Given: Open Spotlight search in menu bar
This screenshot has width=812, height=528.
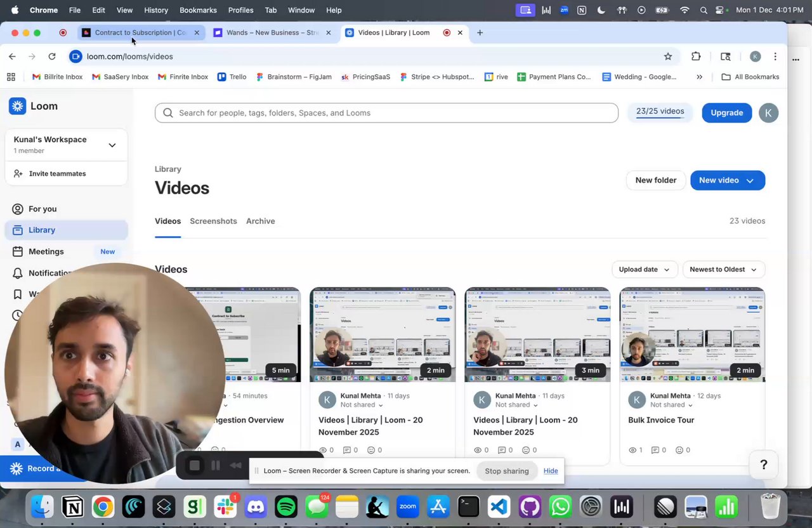Looking at the screenshot, I should point(704,10).
